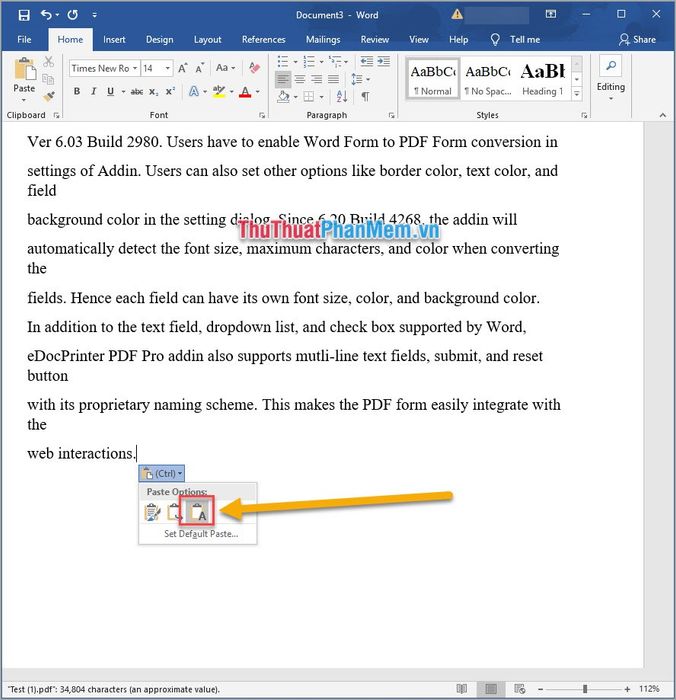The image size is (676, 700).
Task: Click the Format Painter brush icon
Action: pos(49,96)
